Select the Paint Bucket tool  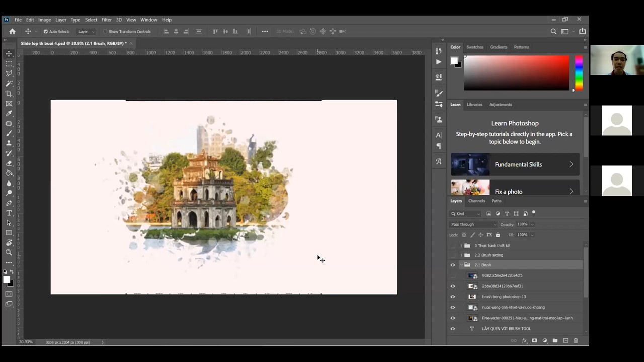pos(9,173)
